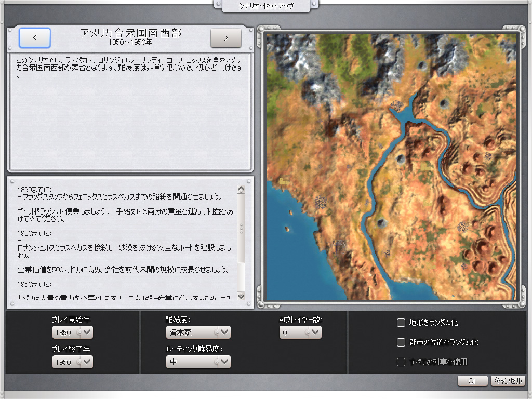This screenshot has height=399, width=532.
Task: Open the AIプレイヤー数 dropdown showing 0
Action: (300, 332)
